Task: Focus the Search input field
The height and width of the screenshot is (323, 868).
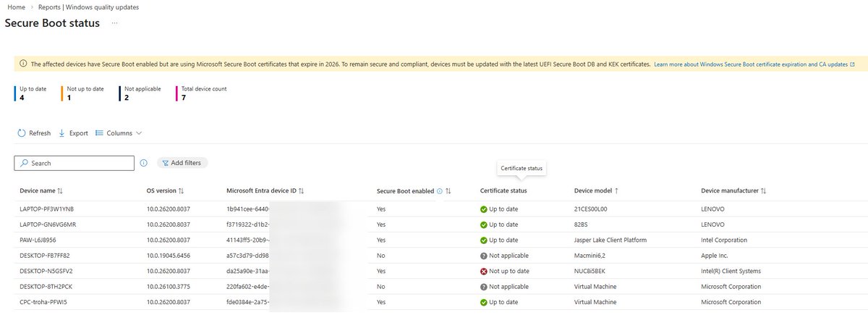Action: (x=75, y=163)
